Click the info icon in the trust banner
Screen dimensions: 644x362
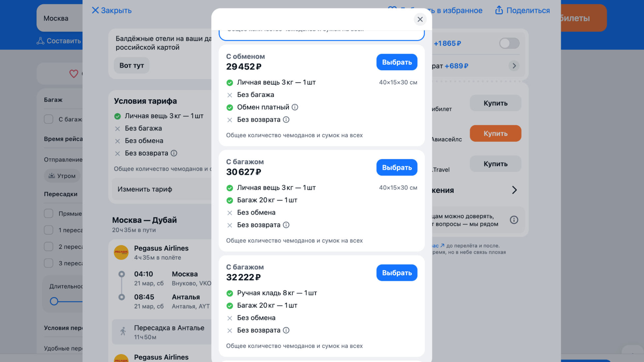514,220
